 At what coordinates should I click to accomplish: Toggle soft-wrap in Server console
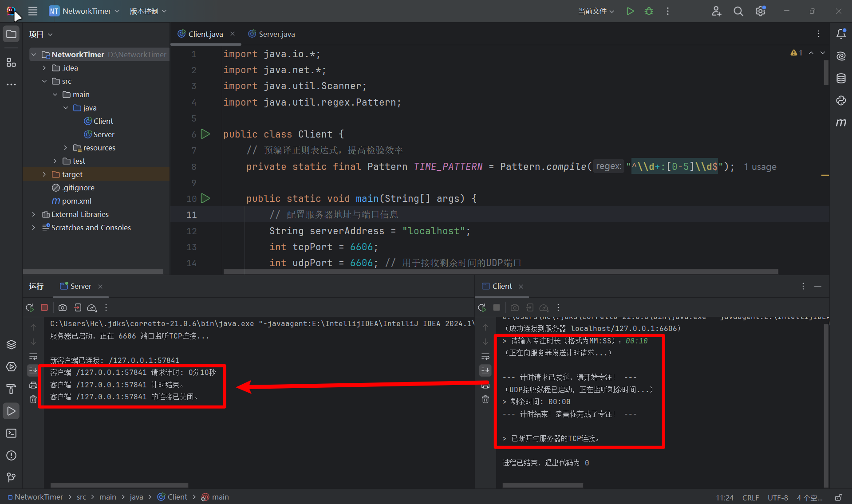(33, 357)
